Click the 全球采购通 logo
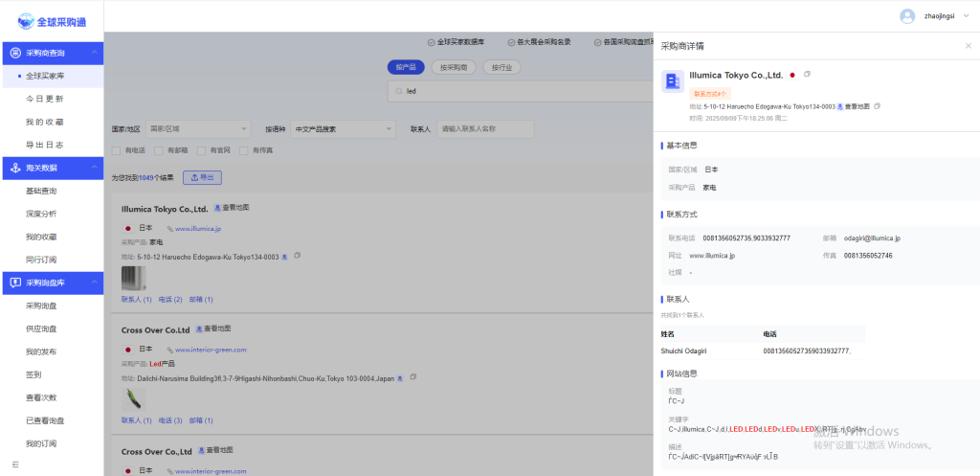The image size is (980, 476). (52, 16)
